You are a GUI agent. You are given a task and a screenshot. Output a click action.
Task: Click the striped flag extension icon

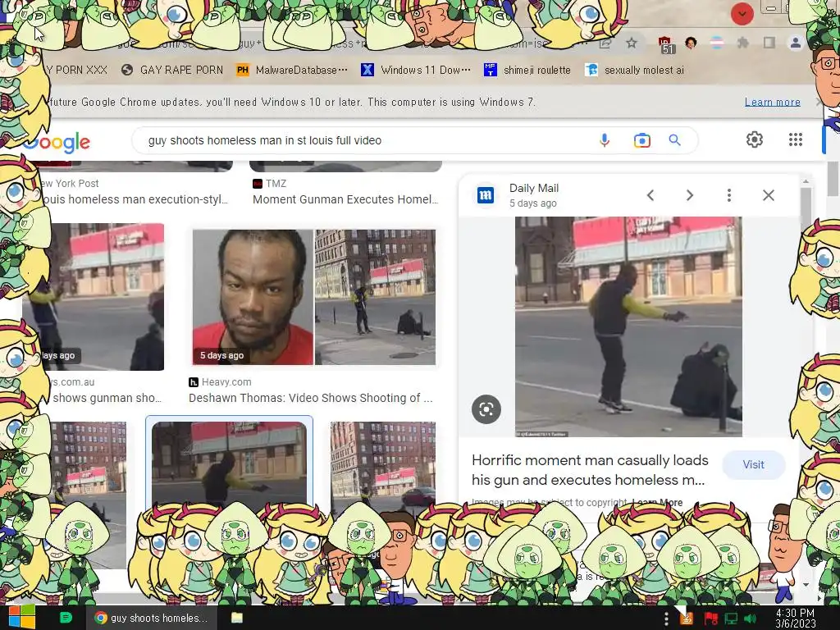click(717, 43)
